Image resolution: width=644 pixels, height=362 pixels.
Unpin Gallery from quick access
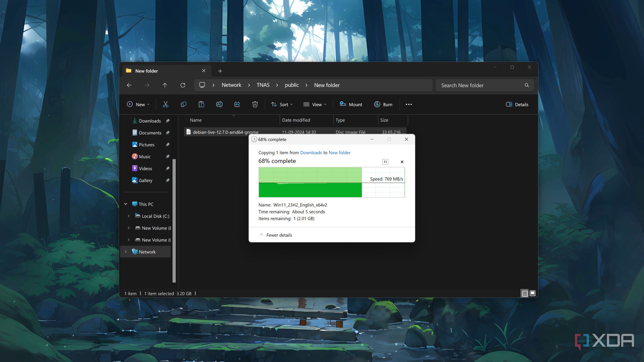pos(168,180)
